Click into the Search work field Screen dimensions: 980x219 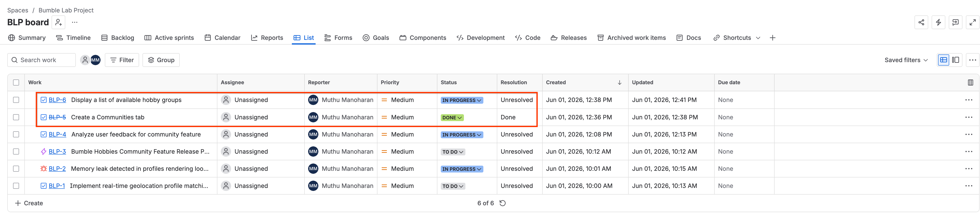pyautogui.click(x=42, y=60)
